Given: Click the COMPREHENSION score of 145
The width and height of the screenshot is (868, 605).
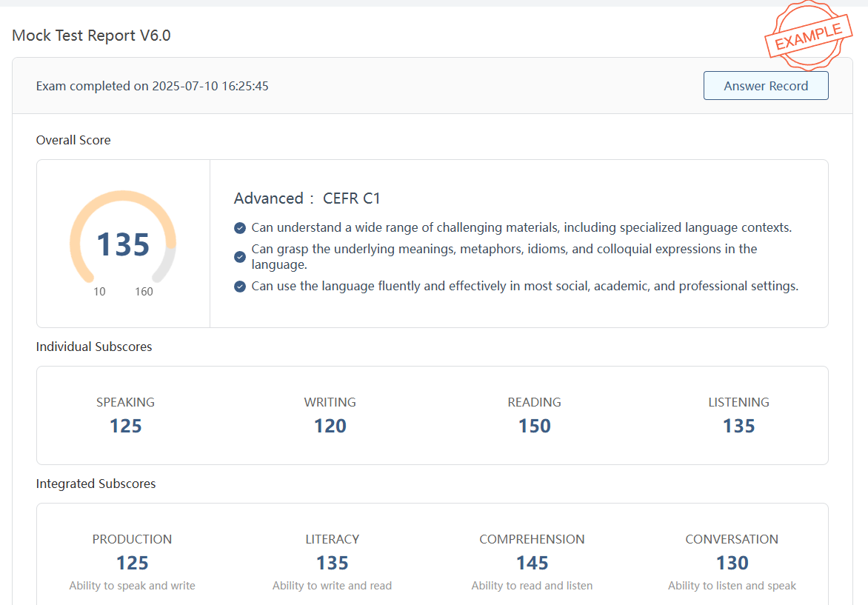Looking at the screenshot, I should (532, 563).
